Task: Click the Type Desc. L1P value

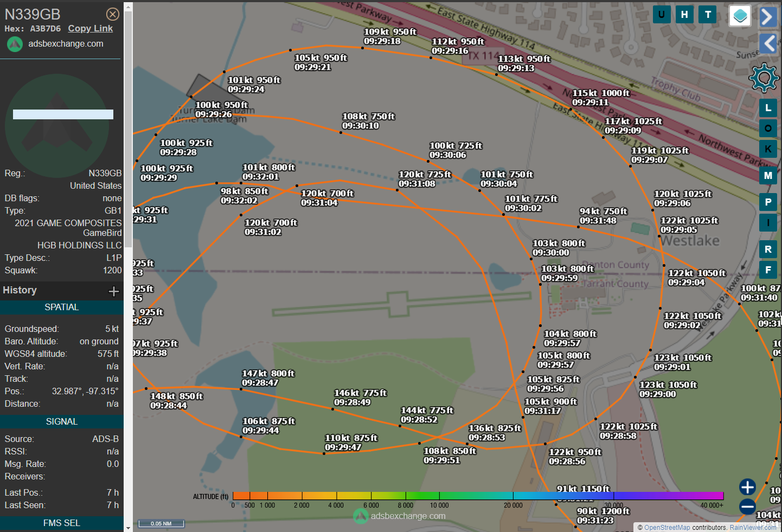Action: [114, 258]
